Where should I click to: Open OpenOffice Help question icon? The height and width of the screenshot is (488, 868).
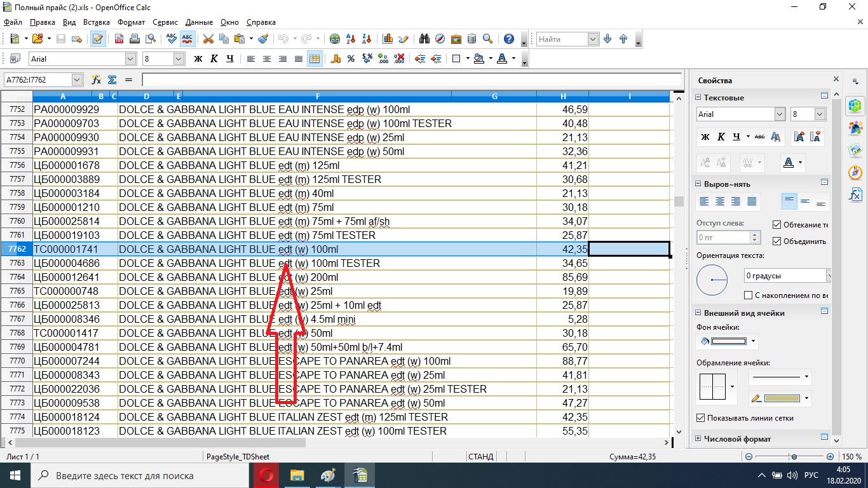coord(508,39)
